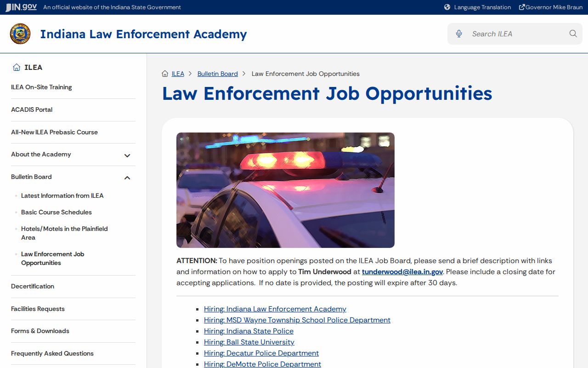This screenshot has width=588, height=368.
Task: Open ILEA On-Site Training sidebar item
Action: tap(41, 87)
